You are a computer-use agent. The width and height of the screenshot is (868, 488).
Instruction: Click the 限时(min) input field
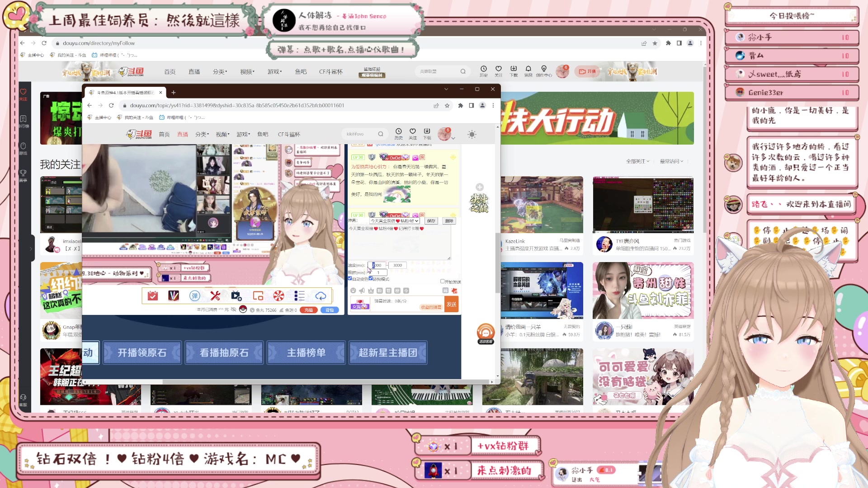pyautogui.click(x=378, y=272)
